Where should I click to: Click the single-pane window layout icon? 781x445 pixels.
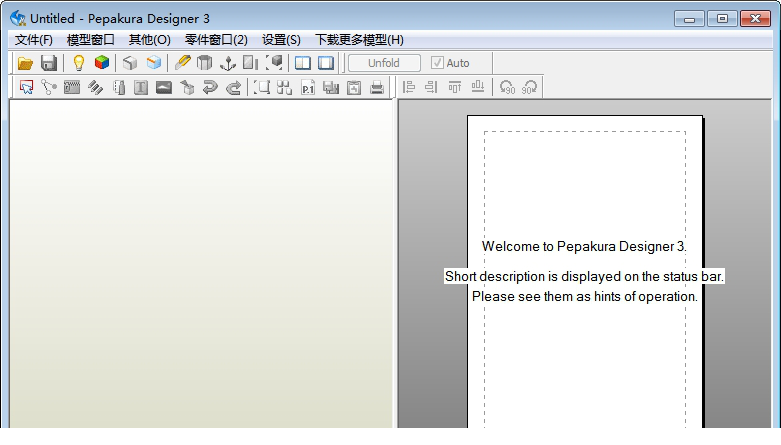point(326,63)
